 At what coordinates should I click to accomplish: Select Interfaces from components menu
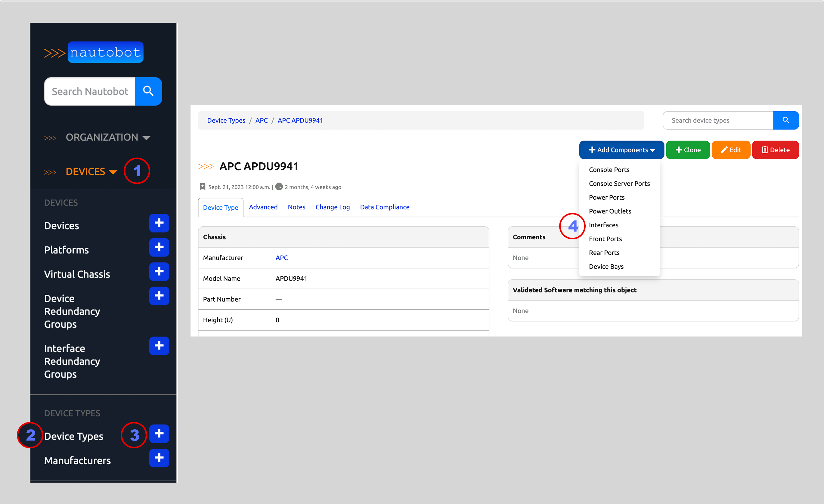(603, 225)
